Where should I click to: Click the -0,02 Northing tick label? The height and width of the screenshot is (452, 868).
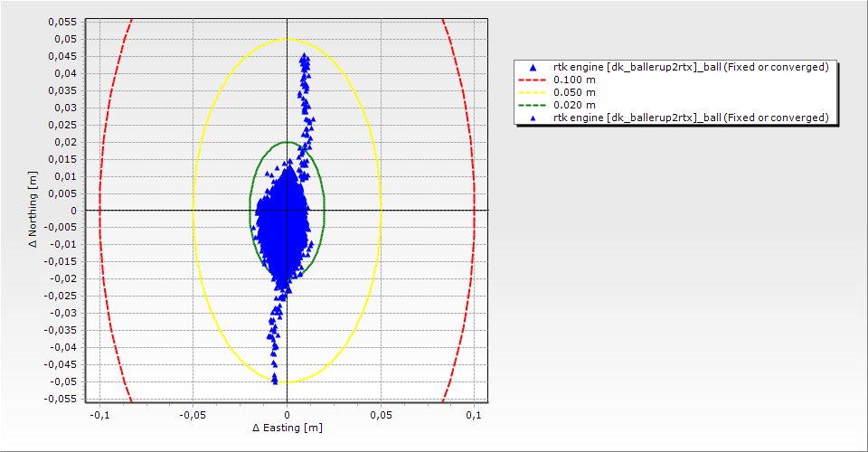tap(63, 278)
